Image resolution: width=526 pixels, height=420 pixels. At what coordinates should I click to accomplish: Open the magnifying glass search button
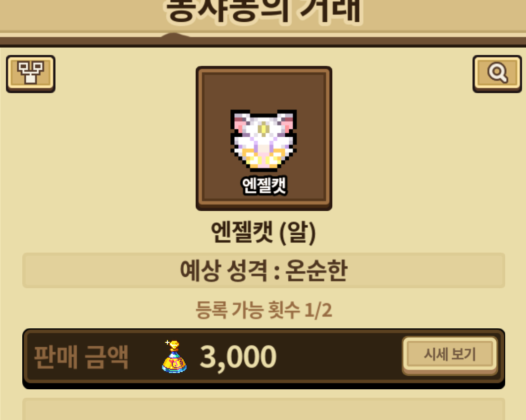pyautogui.click(x=497, y=73)
